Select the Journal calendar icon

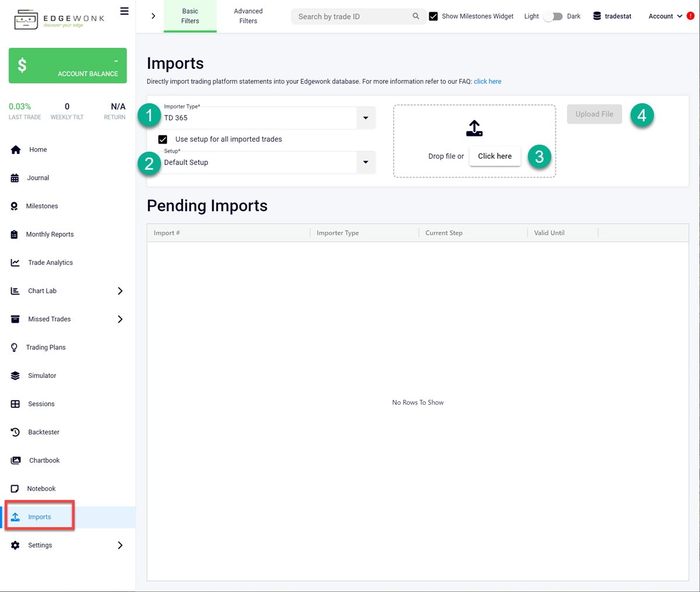click(x=16, y=177)
